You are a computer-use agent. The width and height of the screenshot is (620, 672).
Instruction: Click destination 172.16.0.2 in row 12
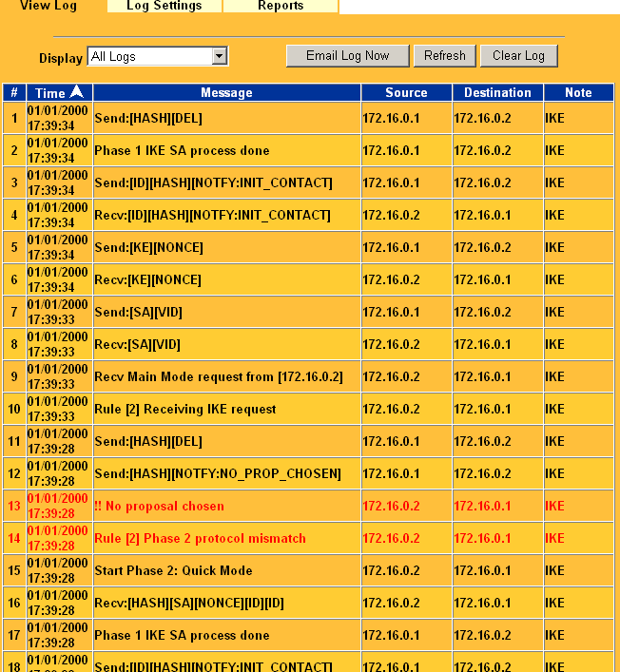482,473
